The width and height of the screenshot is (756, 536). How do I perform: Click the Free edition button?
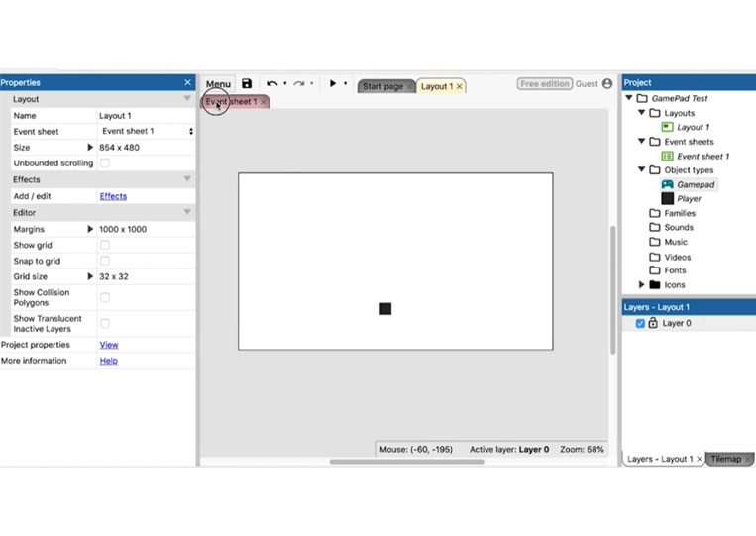pos(545,84)
